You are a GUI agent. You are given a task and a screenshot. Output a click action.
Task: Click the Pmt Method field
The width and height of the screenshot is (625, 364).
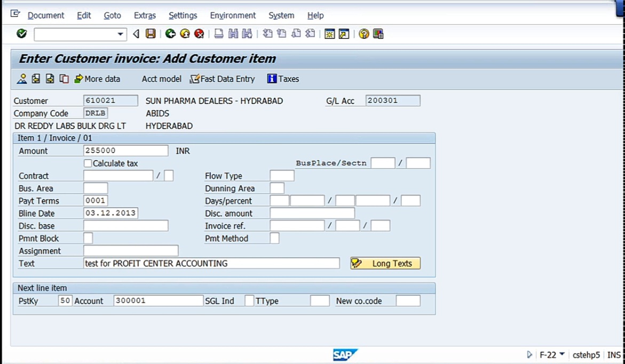[x=275, y=238]
